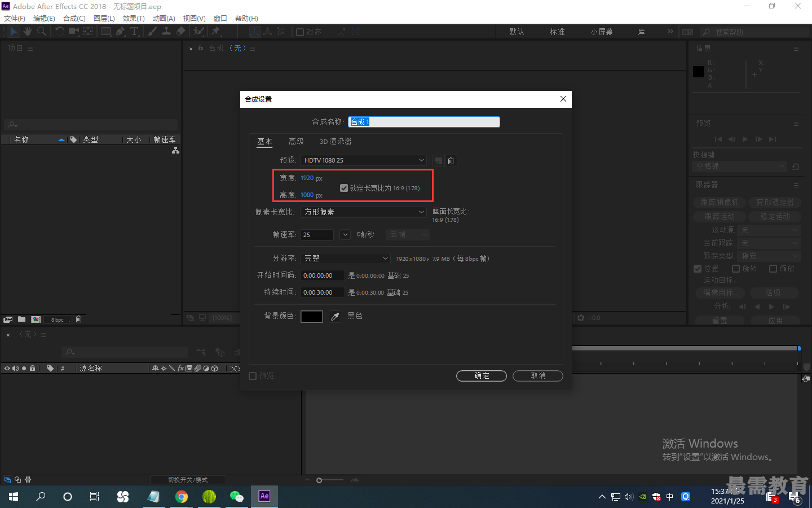Switch to the 小屏幕 workspace
The width and height of the screenshot is (812, 508).
[602, 32]
